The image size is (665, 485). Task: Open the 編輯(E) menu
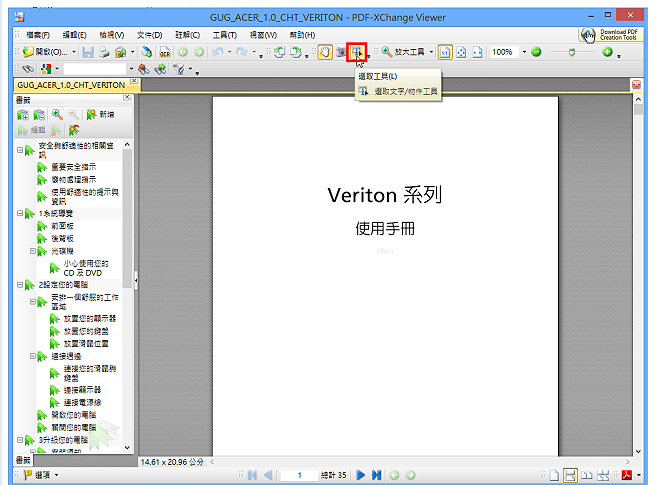(75, 35)
